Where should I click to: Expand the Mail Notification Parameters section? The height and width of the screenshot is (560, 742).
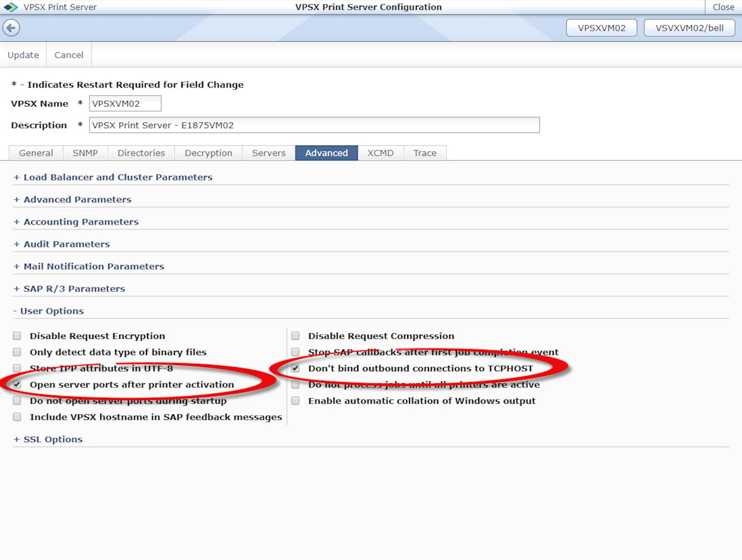pyautogui.click(x=89, y=266)
